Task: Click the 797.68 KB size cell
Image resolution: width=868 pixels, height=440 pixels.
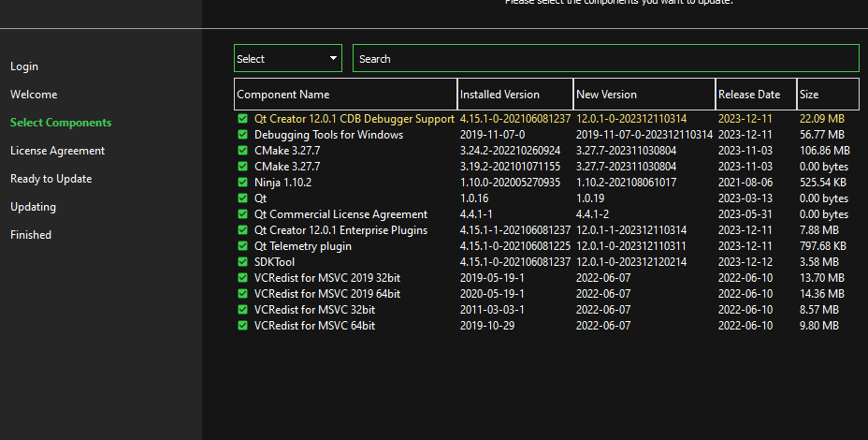Action: pos(823,246)
